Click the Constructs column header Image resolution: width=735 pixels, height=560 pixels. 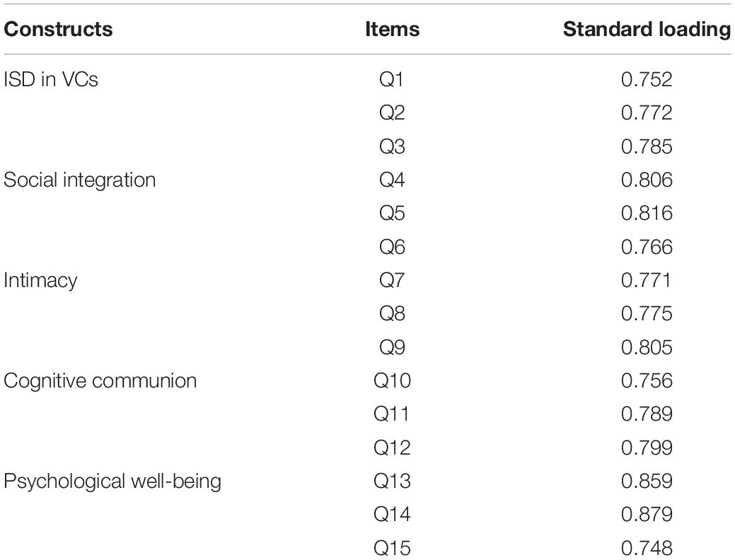[x=58, y=29]
